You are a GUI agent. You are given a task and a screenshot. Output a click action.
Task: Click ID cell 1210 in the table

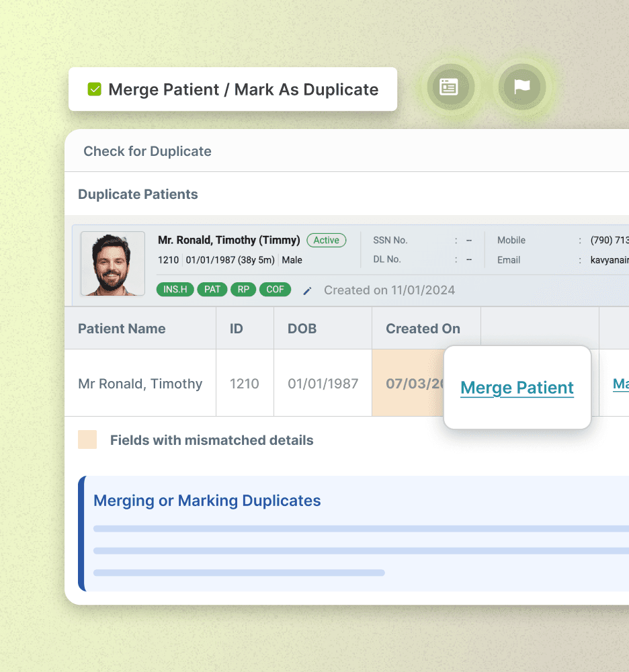(245, 384)
